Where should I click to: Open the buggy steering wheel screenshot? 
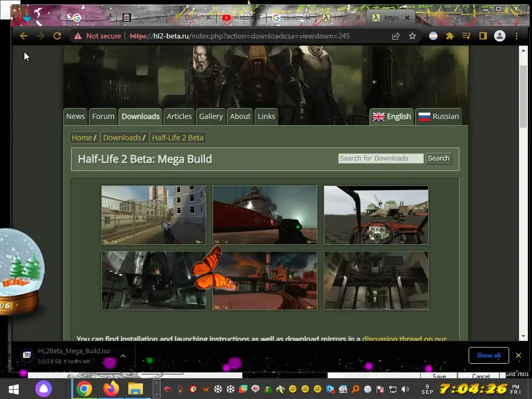point(376,215)
